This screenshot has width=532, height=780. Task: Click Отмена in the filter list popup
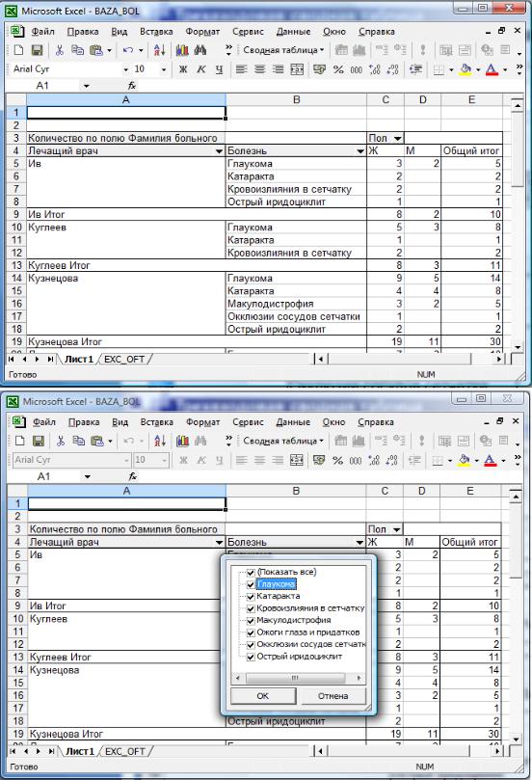[332, 696]
